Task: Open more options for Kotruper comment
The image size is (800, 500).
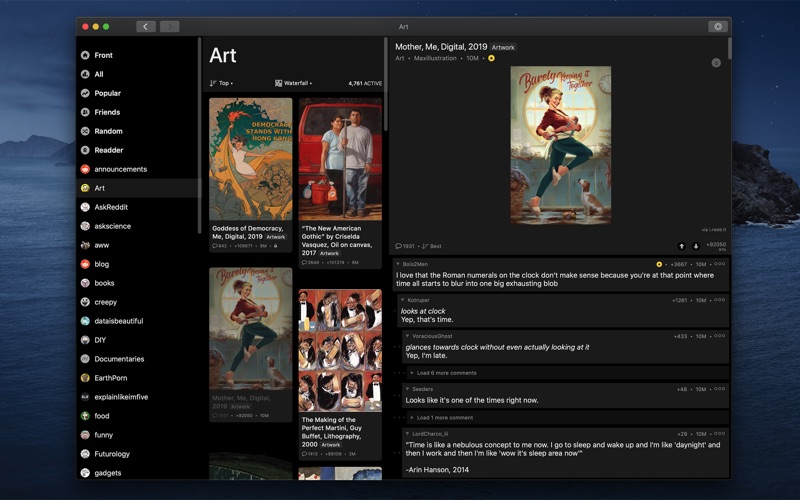Action: click(719, 300)
